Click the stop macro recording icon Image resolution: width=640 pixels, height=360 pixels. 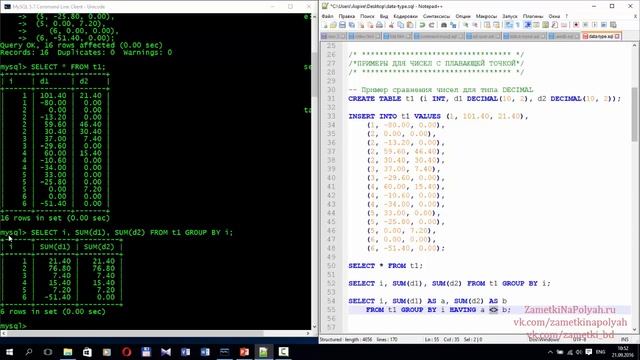(x=585, y=25)
